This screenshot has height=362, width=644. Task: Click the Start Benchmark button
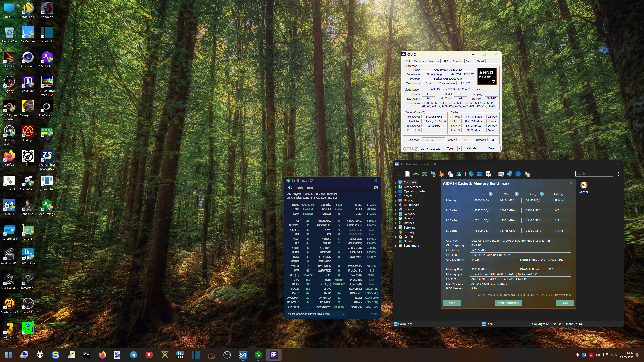click(x=508, y=303)
